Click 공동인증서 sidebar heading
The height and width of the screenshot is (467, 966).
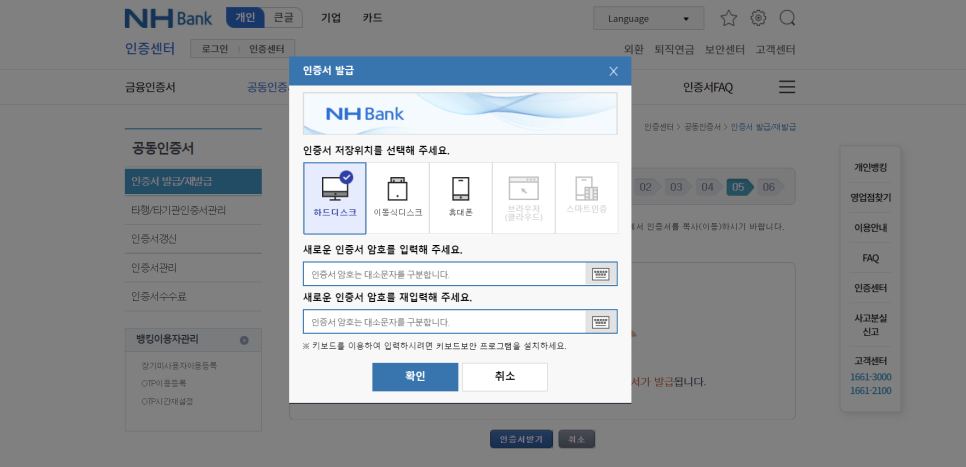coord(163,148)
